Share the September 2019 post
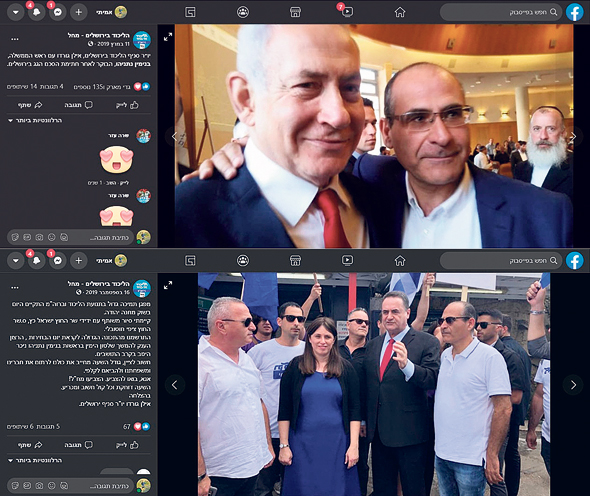Viewport: 590px width, 496px height. [x=30, y=445]
